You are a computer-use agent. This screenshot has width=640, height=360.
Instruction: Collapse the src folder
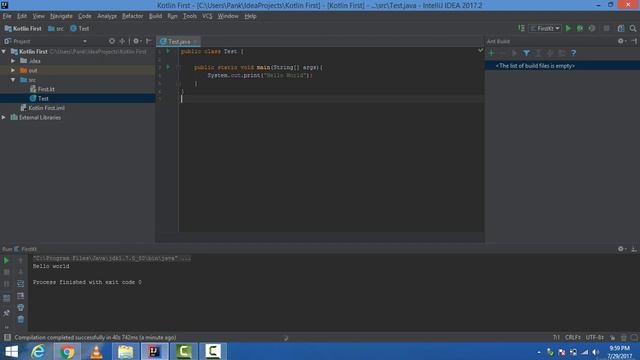coord(13,80)
